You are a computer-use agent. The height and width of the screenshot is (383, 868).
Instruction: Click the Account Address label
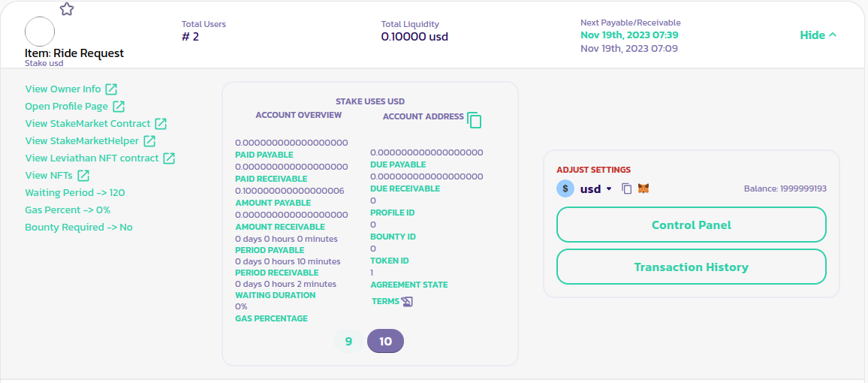point(423,116)
